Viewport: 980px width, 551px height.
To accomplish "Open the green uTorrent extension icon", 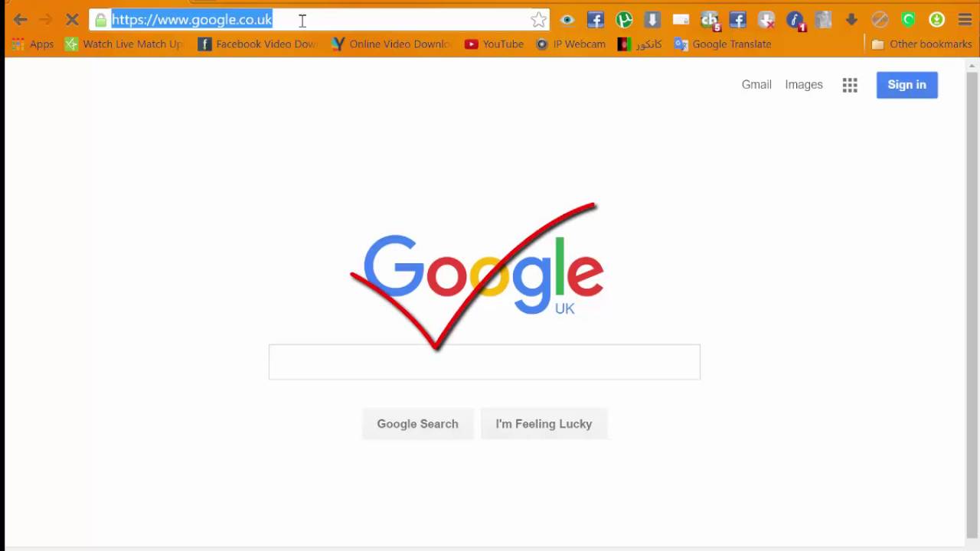I will (x=624, y=20).
